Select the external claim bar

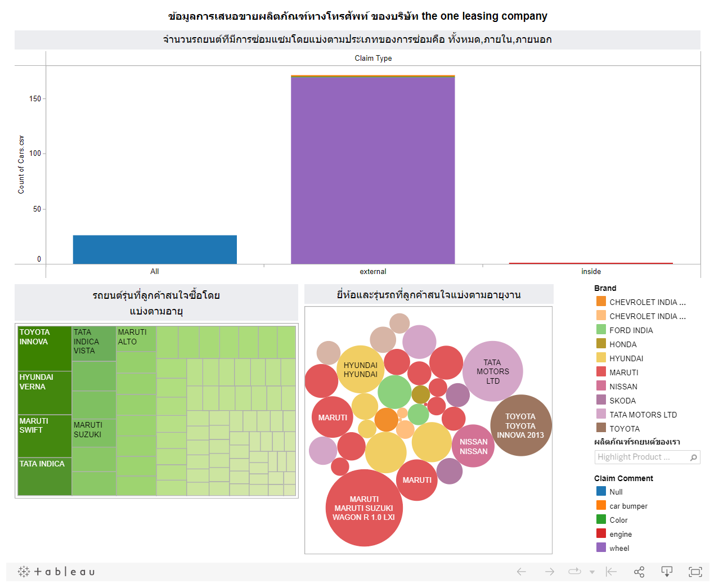[x=372, y=169]
